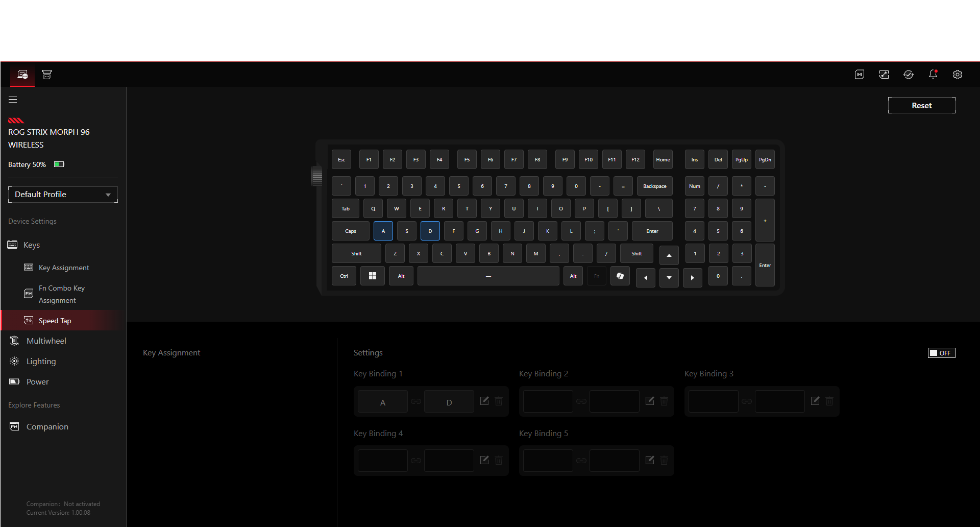Select the D key on the virtual keyboard
This screenshot has height=527, width=980.
430,231
